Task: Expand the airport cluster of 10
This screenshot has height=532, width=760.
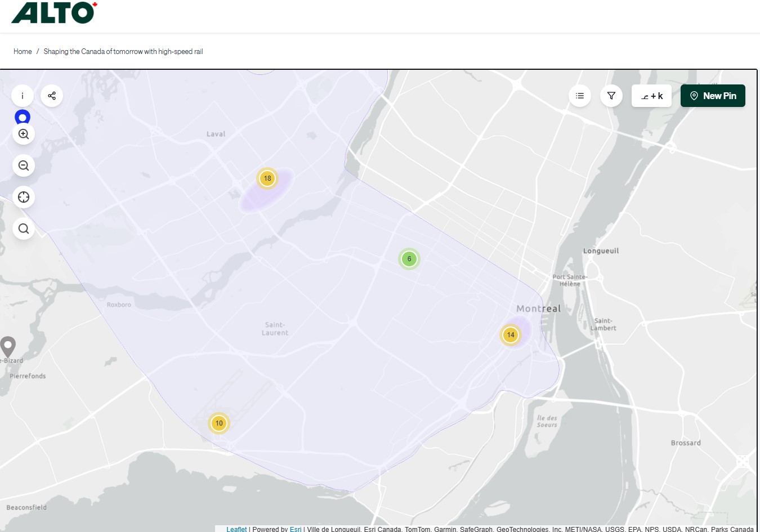Action: (219, 423)
